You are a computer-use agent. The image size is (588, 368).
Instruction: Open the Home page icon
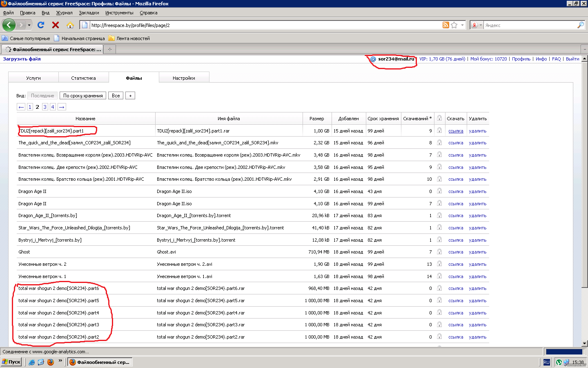(70, 25)
